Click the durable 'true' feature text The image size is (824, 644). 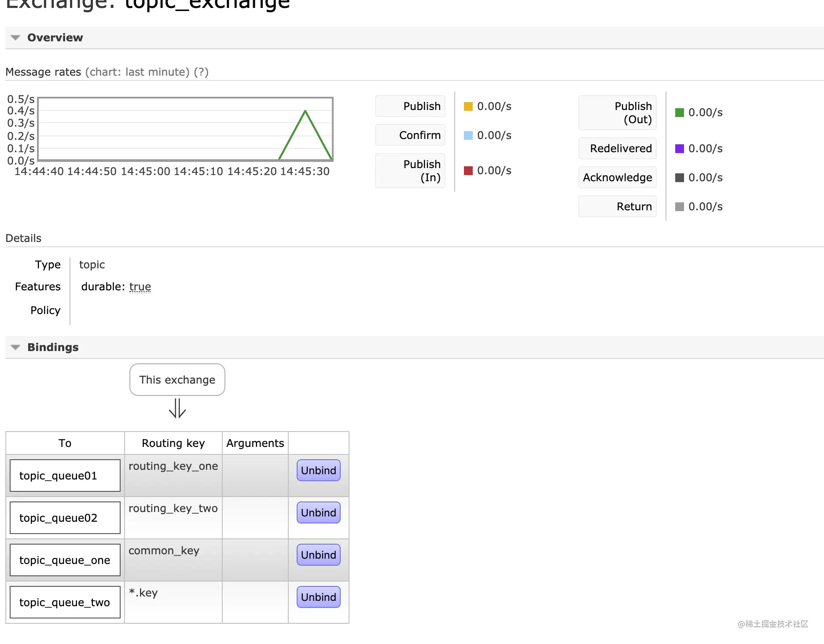click(x=140, y=287)
